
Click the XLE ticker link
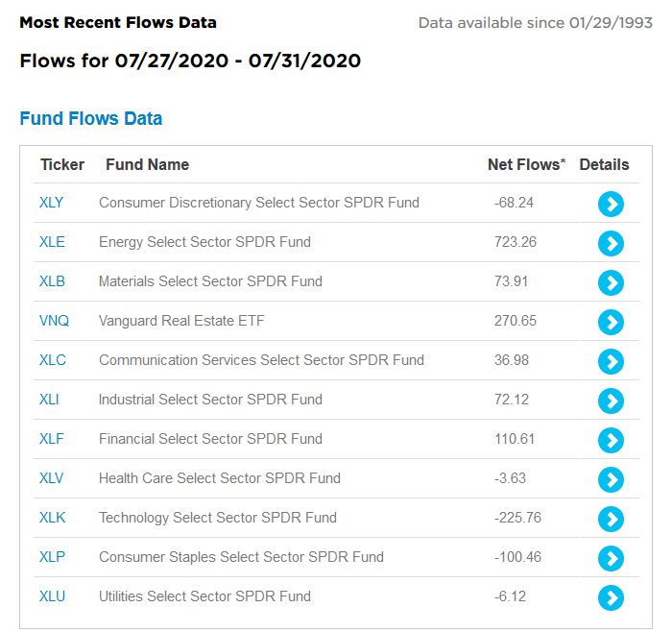(52, 242)
